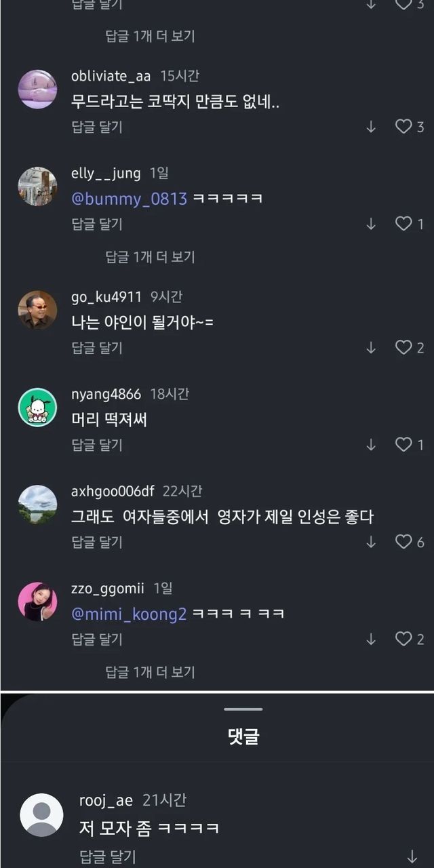The image size is (434, 868).
Task: Open nyang4866's green avatar icon
Action: pos(37,408)
